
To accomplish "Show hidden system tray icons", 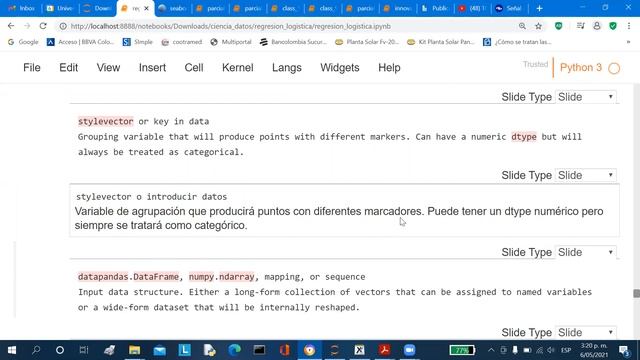I will tap(491, 350).
